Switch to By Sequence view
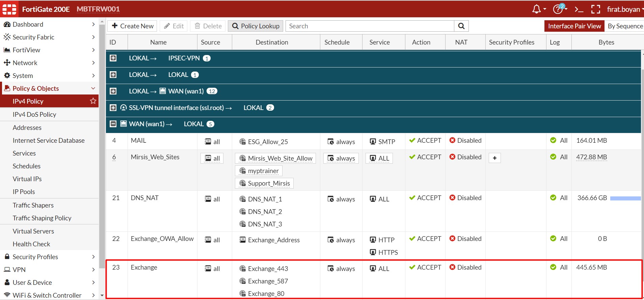 tap(625, 26)
